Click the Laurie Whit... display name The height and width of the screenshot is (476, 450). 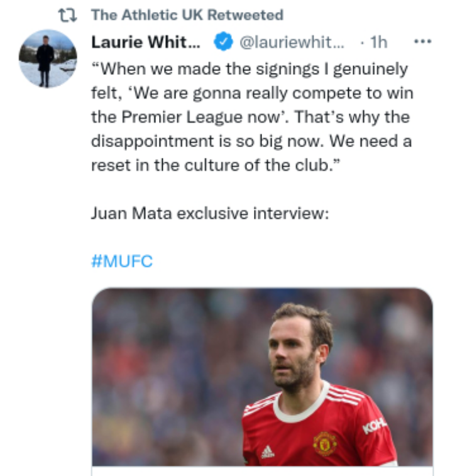click(x=146, y=42)
